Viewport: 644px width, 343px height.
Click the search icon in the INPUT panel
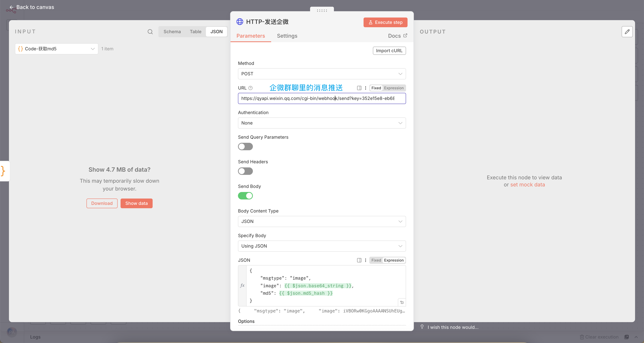tap(150, 32)
